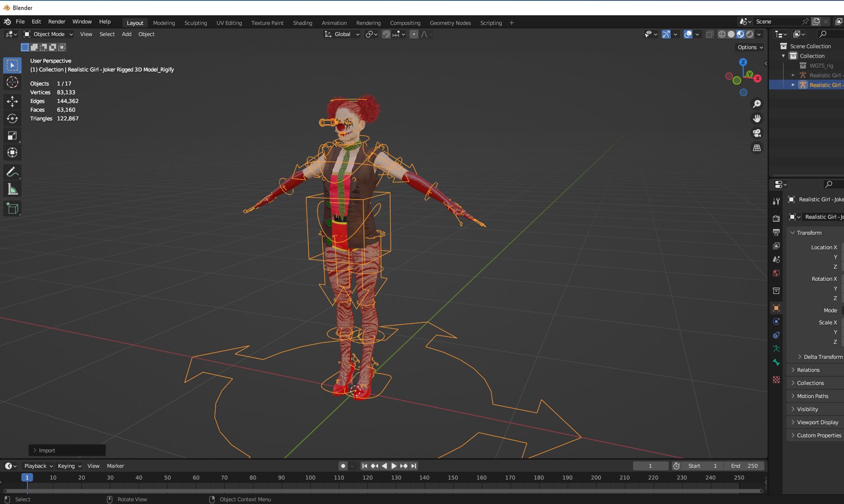Toggle camera view icon
Viewport: 844px width, 504px height.
pyautogui.click(x=757, y=133)
